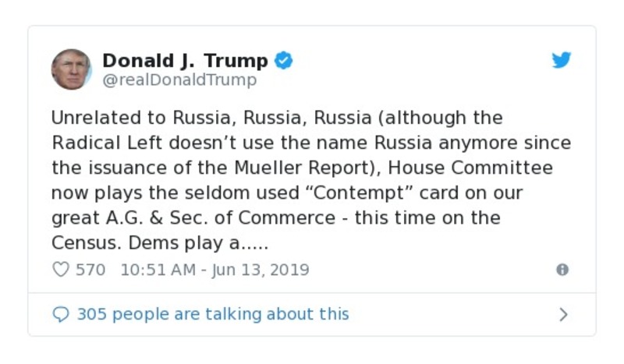This screenshot has height=364, width=624.
Task: Open the @realDonaldTrump handle link
Action: coord(179,80)
